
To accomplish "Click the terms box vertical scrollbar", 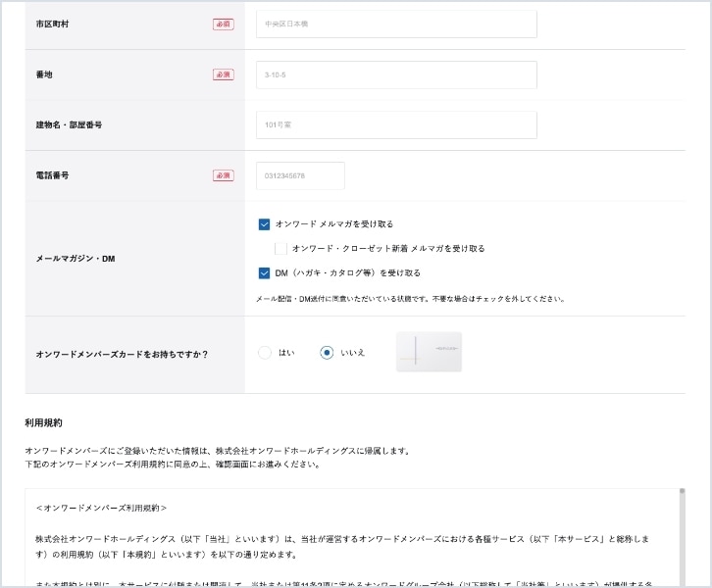I will pyautogui.click(x=682, y=539).
